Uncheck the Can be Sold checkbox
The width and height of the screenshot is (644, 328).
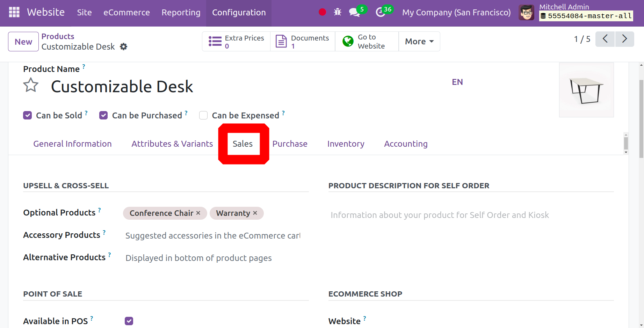pyautogui.click(x=27, y=115)
